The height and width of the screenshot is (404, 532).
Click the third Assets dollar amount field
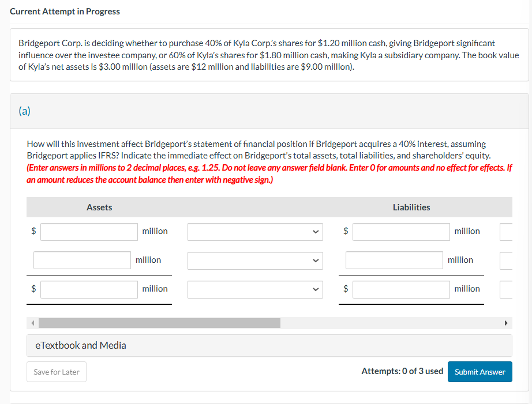pos(89,289)
